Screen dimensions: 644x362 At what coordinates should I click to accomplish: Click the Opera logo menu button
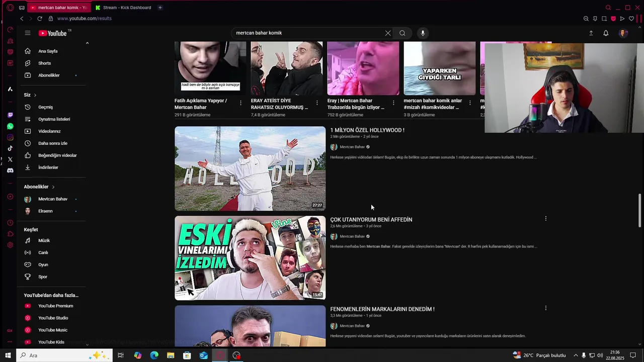[10, 8]
